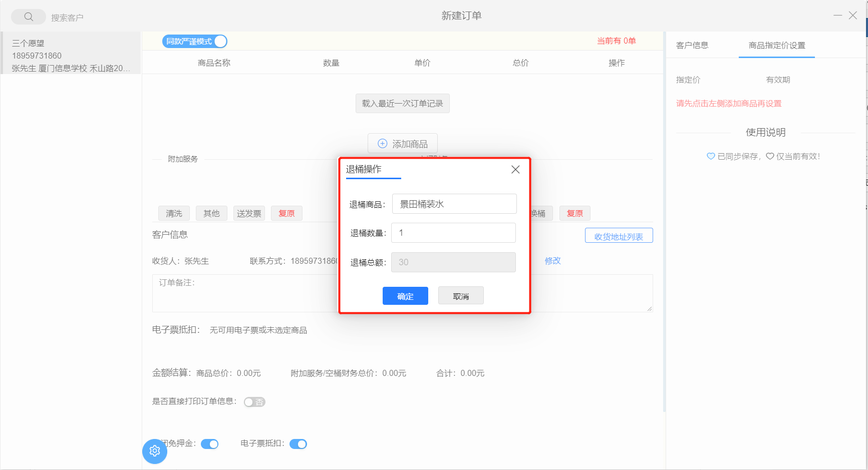The image size is (868, 470).
Task: Click the plus icon on 添加商品
Action: point(382,144)
